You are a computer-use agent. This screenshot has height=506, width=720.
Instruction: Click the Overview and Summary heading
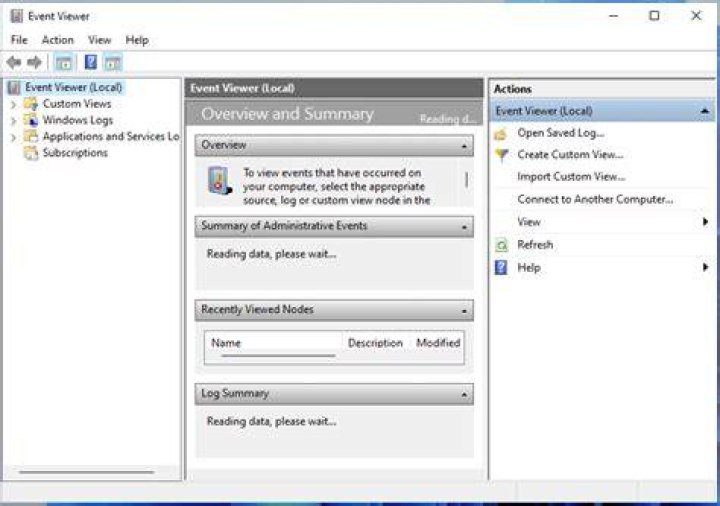pyautogui.click(x=287, y=114)
